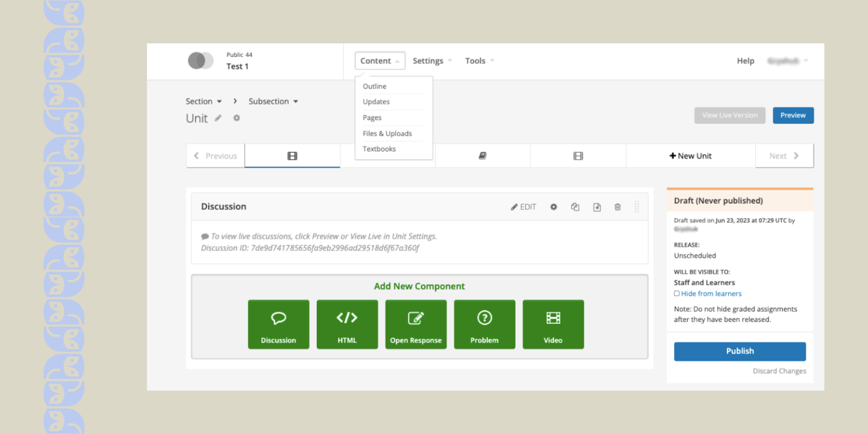Click the View Live Version button
The image size is (868, 434).
(730, 116)
